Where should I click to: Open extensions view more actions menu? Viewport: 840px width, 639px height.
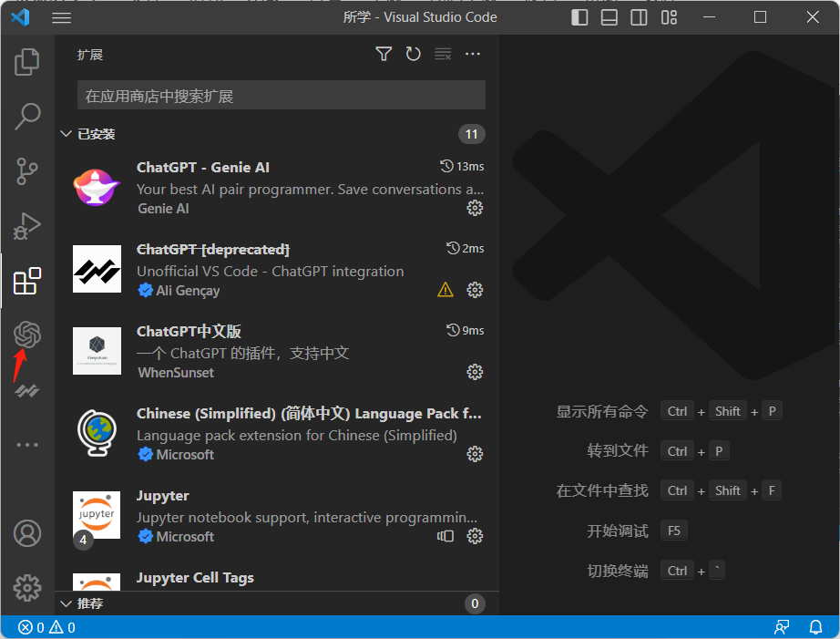[473, 54]
